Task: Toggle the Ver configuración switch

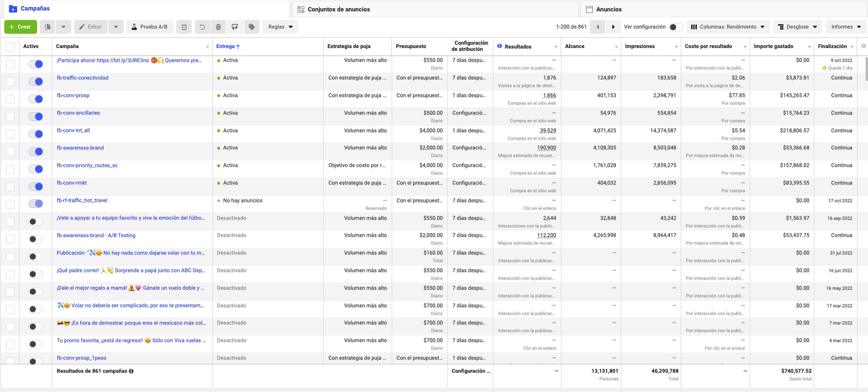Action: (676, 27)
